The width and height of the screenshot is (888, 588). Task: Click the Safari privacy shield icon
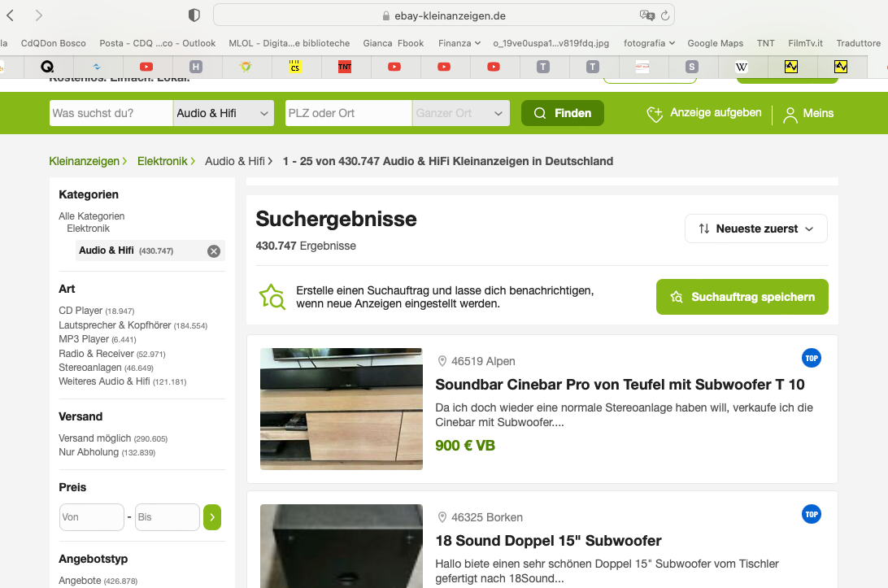pyautogui.click(x=194, y=15)
